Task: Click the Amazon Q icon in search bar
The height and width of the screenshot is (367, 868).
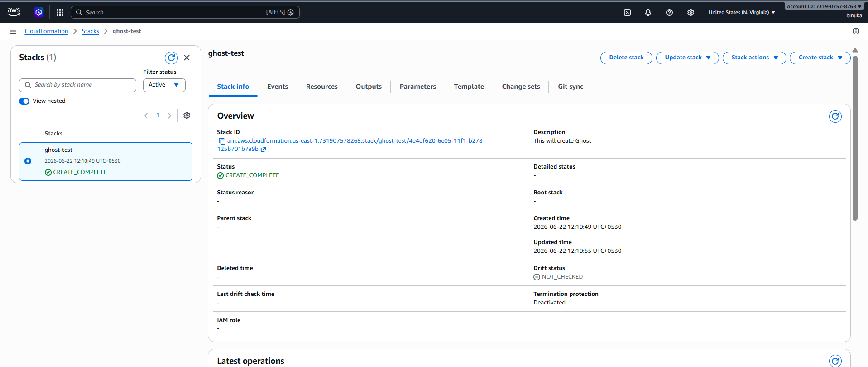Action: pos(291,12)
